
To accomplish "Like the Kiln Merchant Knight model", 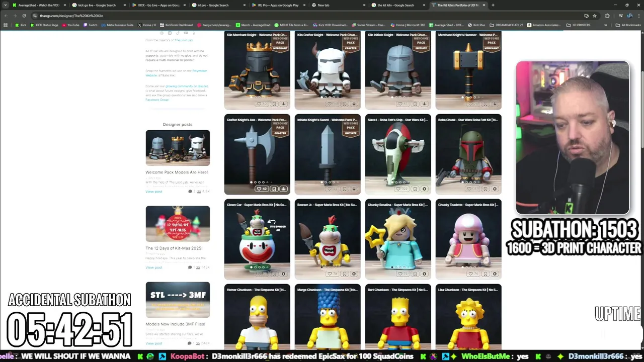I will (x=262, y=104).
